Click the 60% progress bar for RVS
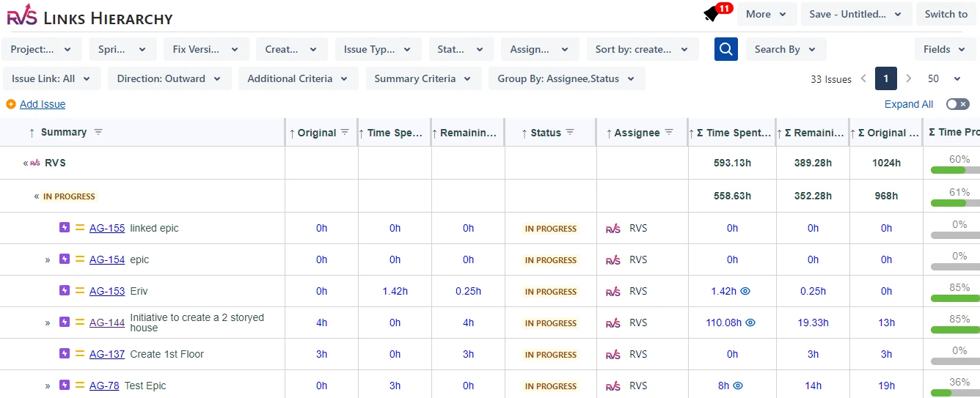This screenshot has width=980, height=398. point(954,170)
